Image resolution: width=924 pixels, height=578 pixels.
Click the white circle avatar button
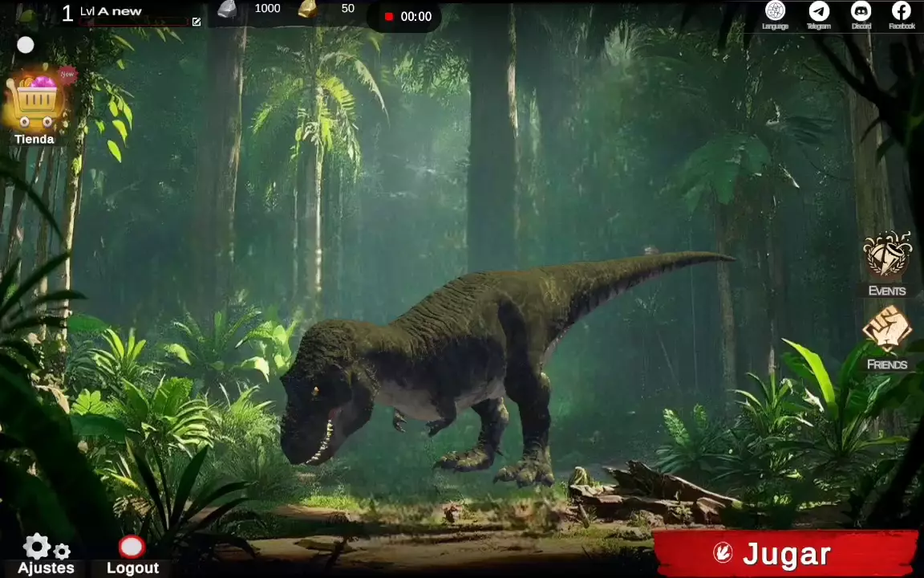pyautogui.click(x=26, y=45)
